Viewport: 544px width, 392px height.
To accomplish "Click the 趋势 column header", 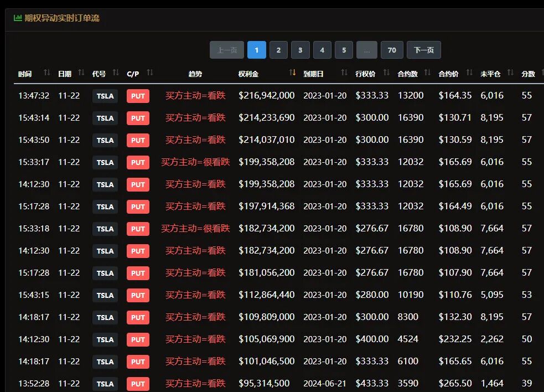I will tap(195, 74).
